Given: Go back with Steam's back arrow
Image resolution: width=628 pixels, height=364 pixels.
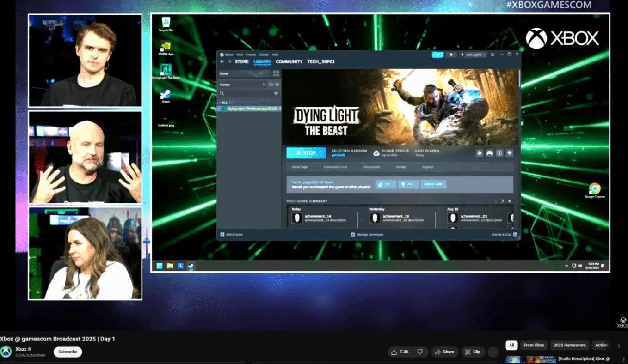Looking at the screenshot, I should point(222,61).
